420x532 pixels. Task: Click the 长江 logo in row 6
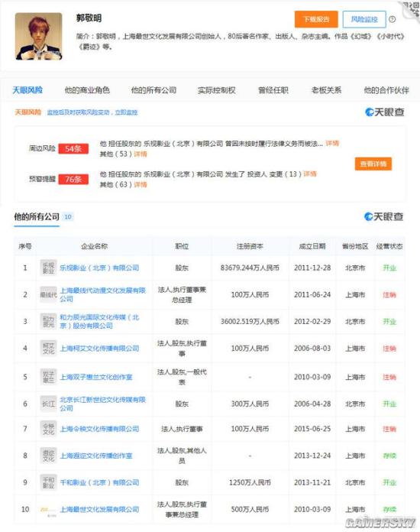coord(48,404)
